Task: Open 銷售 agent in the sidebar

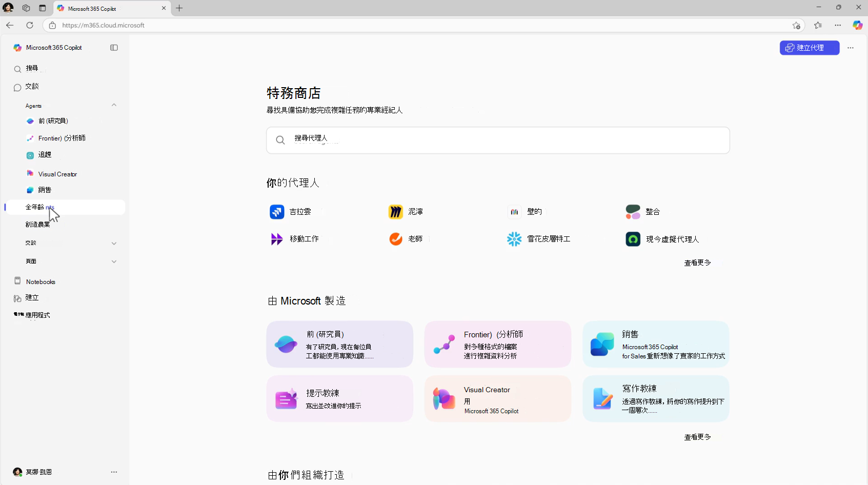Action: (45, 190)
